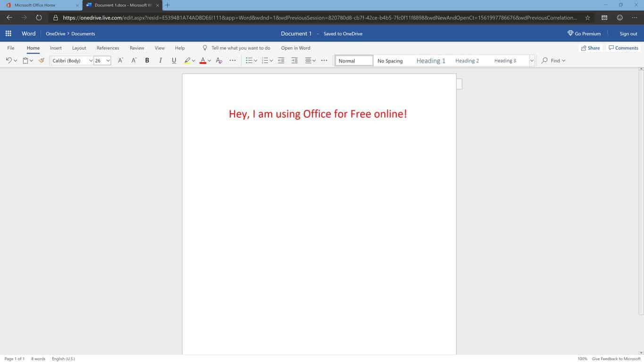Open the Office app launcher grid

point(8,33)
